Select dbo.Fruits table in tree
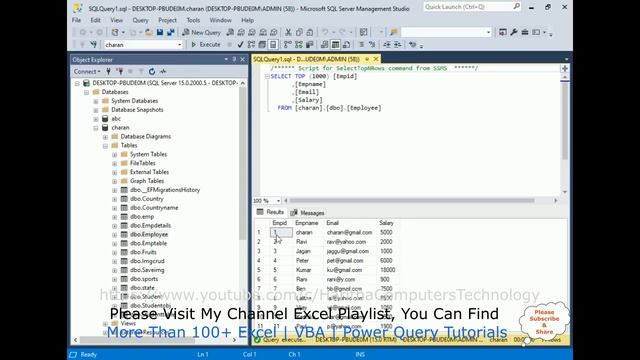 [x=143, y=252]
